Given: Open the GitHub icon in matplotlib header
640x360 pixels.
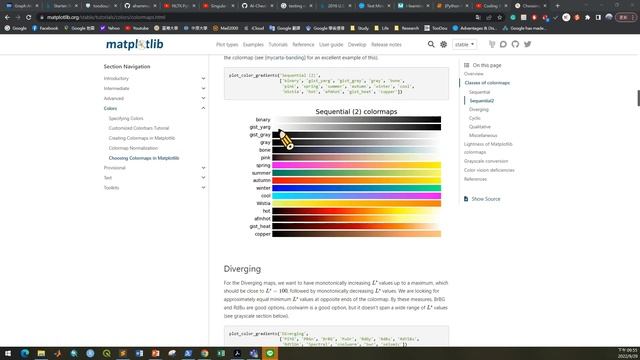Looking at the screenshot, I should [x=515, y=44].
